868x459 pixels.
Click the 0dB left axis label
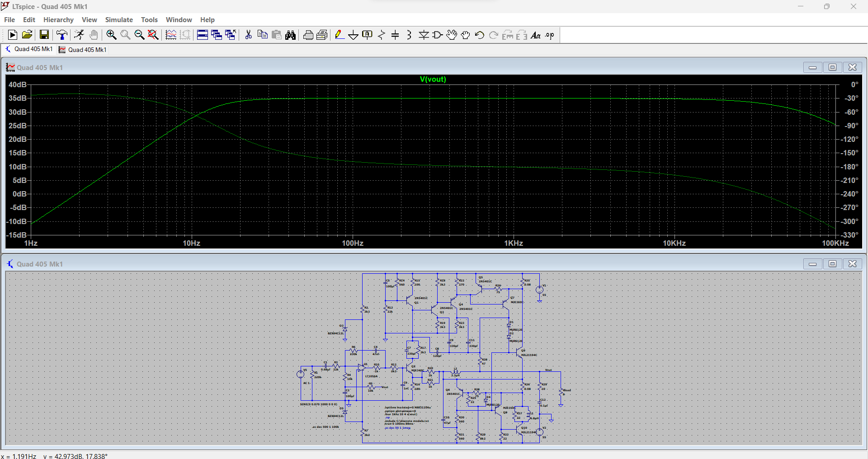[x=19, y=194]
